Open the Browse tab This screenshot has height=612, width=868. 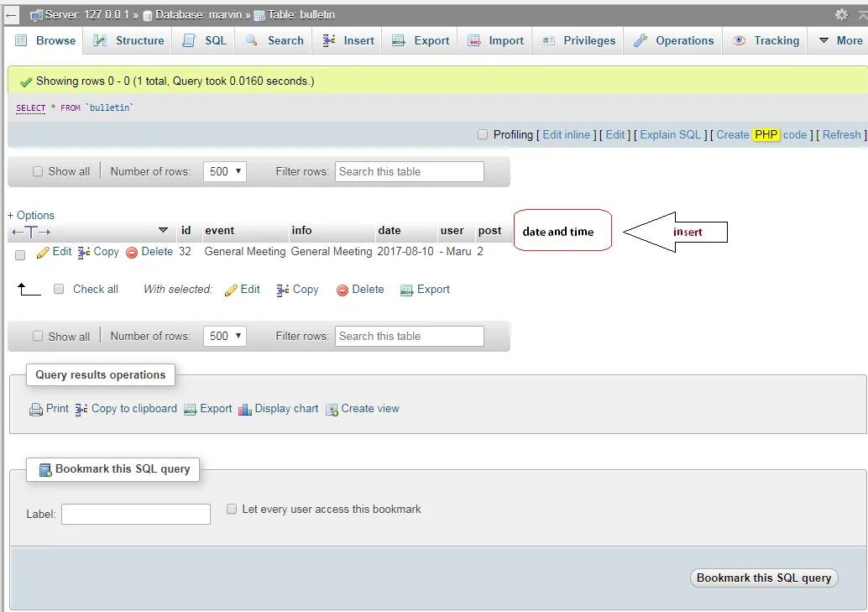tap(45, 40)
